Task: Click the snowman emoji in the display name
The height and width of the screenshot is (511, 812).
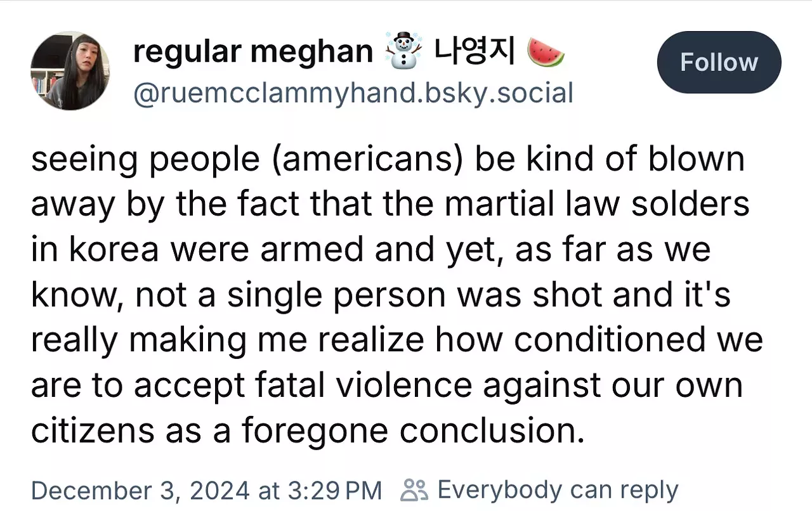Action: [403, 52]
